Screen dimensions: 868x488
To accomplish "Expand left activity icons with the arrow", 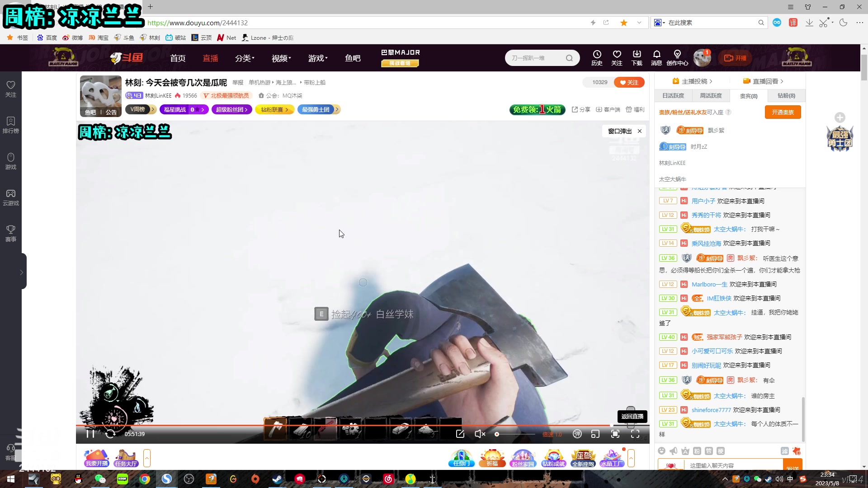I will [x=147, y=458].
